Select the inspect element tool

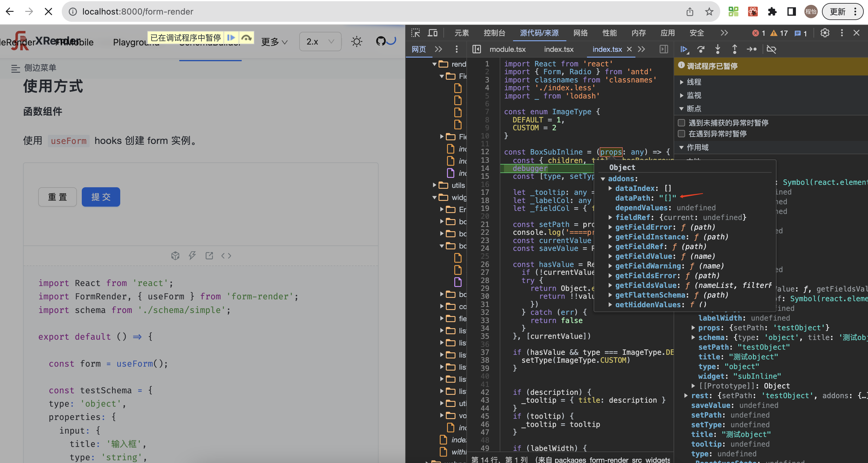[x=416, y=33]
